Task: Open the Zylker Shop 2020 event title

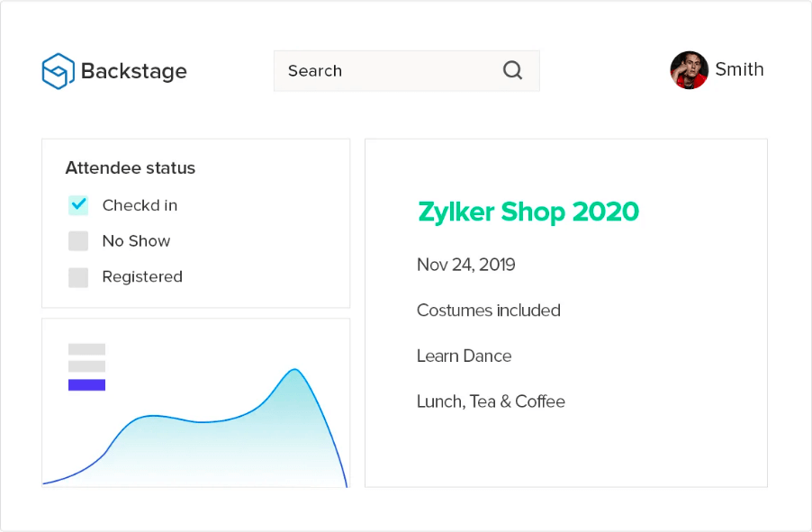Action: point(528,212)
